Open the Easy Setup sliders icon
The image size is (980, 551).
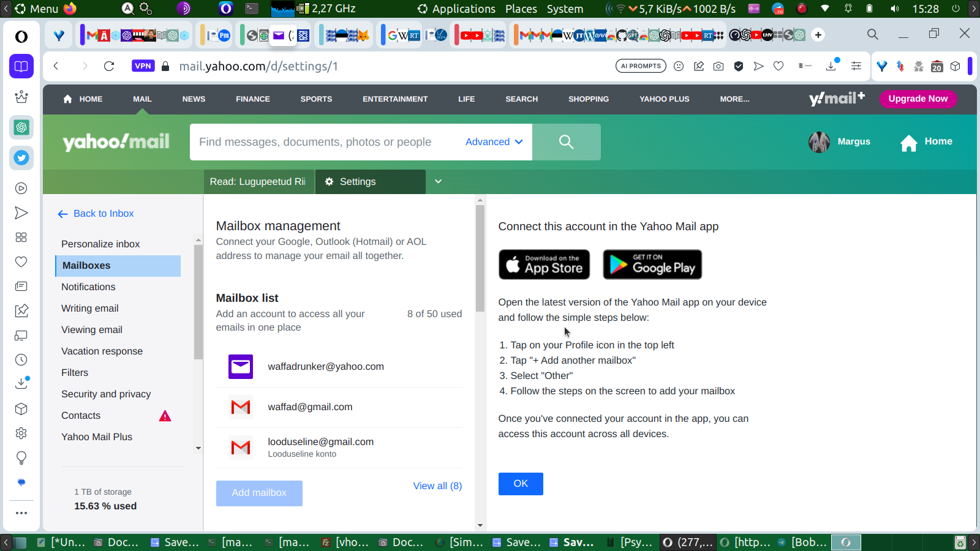pos(856,66)
